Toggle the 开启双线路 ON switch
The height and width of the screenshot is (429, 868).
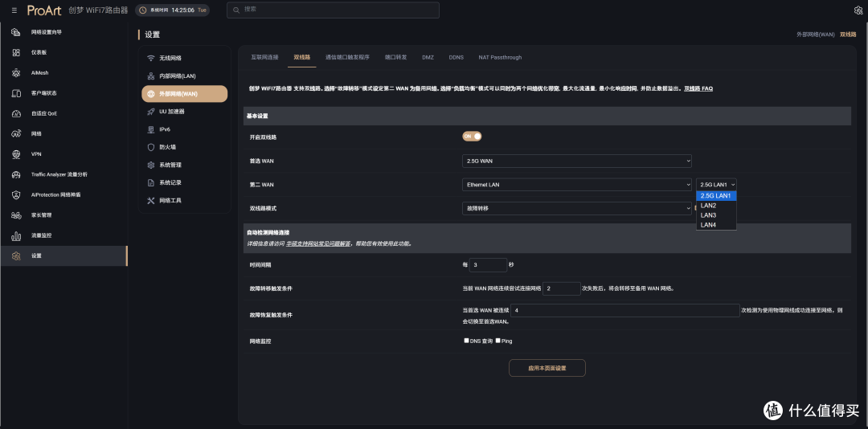coord(473,137)
